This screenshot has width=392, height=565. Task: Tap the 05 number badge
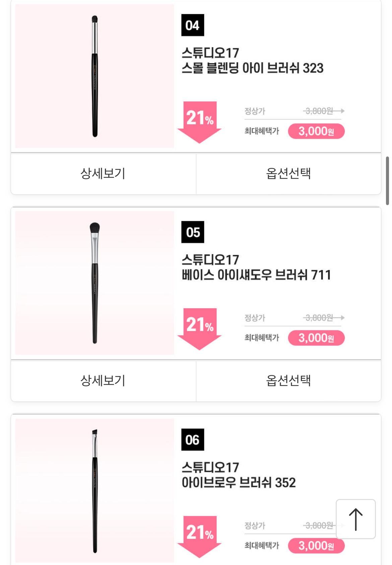tap(193, 232)
